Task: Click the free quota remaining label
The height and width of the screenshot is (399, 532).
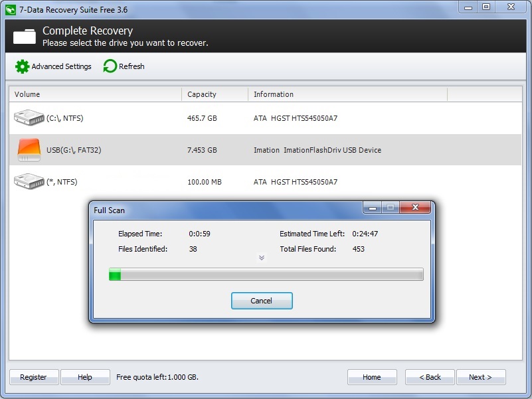Action: [x=157, y=376]
